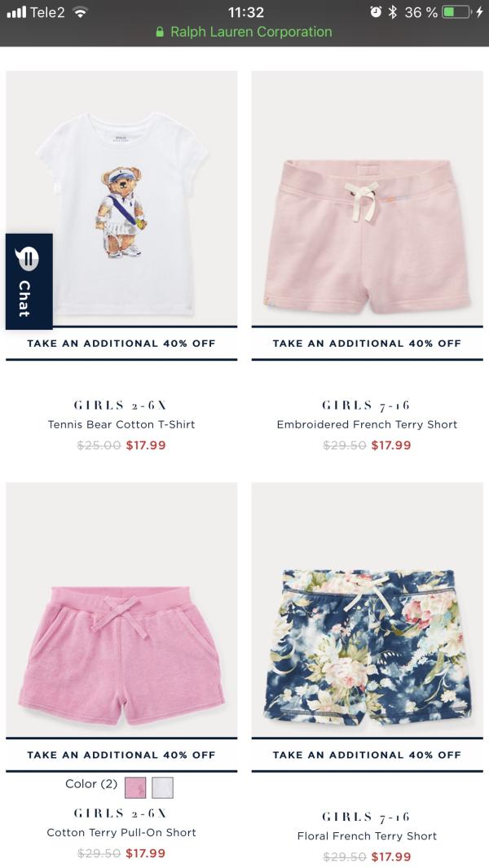Open Tennis Bear Cotton T-Shirt link
This screenshot has width=489, height=868.
pos(121,424)
